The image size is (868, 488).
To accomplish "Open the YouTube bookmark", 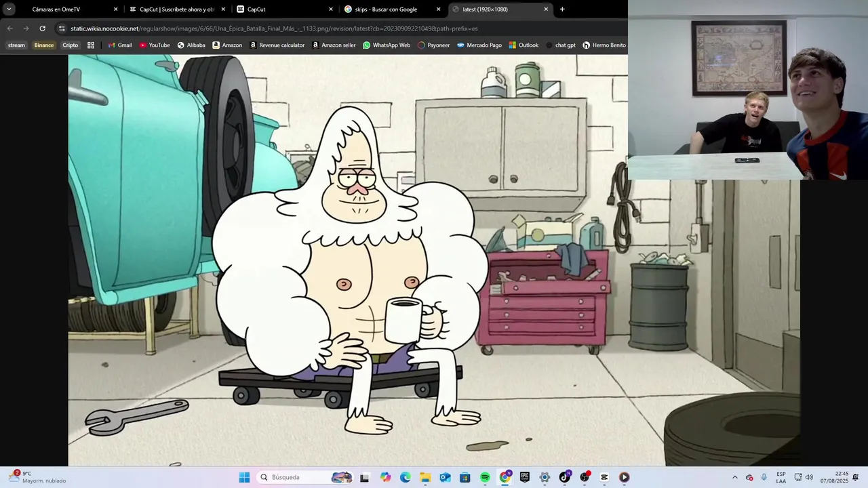I will point(154,45).
